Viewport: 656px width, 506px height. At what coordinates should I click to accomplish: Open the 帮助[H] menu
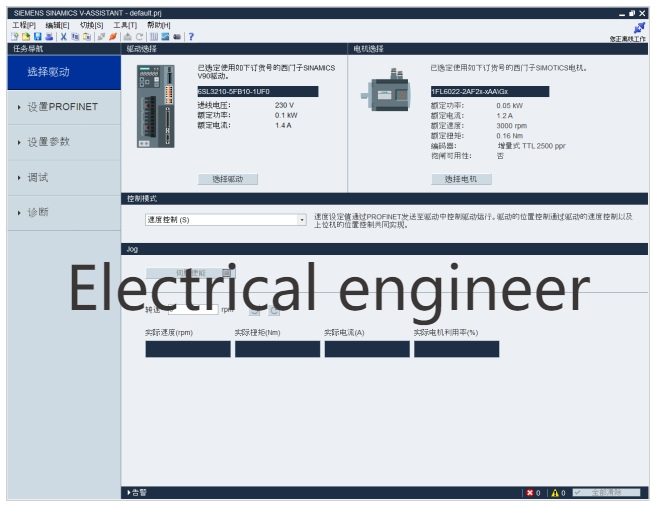point(159,25)
